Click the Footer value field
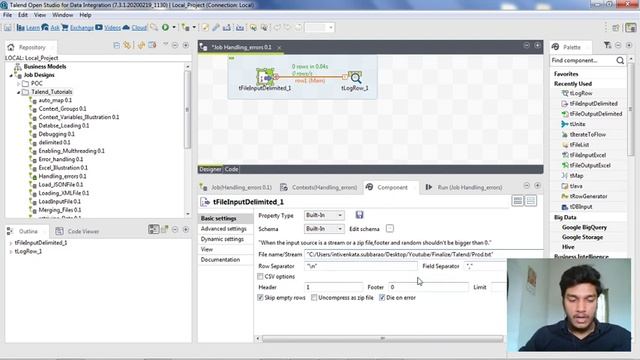This screenshot has height=360, width=640. tap(428, 287)
